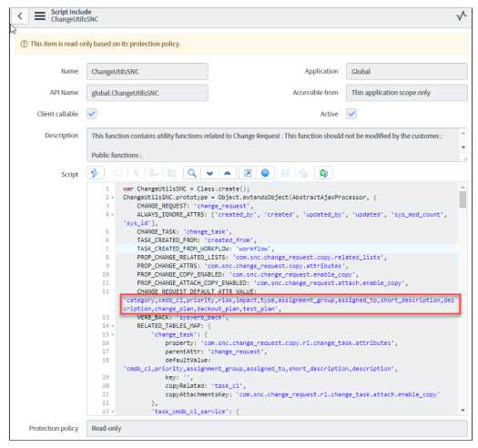Screen dimensions: 478x448
Task: Collapse code fold at line 4
Action: click(x=113, y=215)
